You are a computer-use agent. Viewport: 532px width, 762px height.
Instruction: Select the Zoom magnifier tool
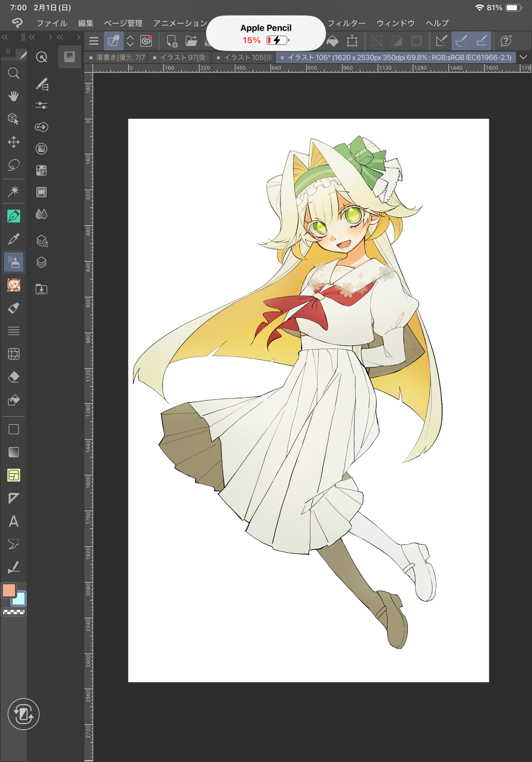click(x=14, y=73)
